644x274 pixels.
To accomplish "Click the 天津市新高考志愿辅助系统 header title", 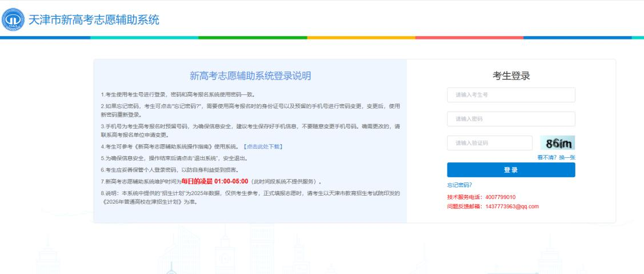I will coord(94,20).
